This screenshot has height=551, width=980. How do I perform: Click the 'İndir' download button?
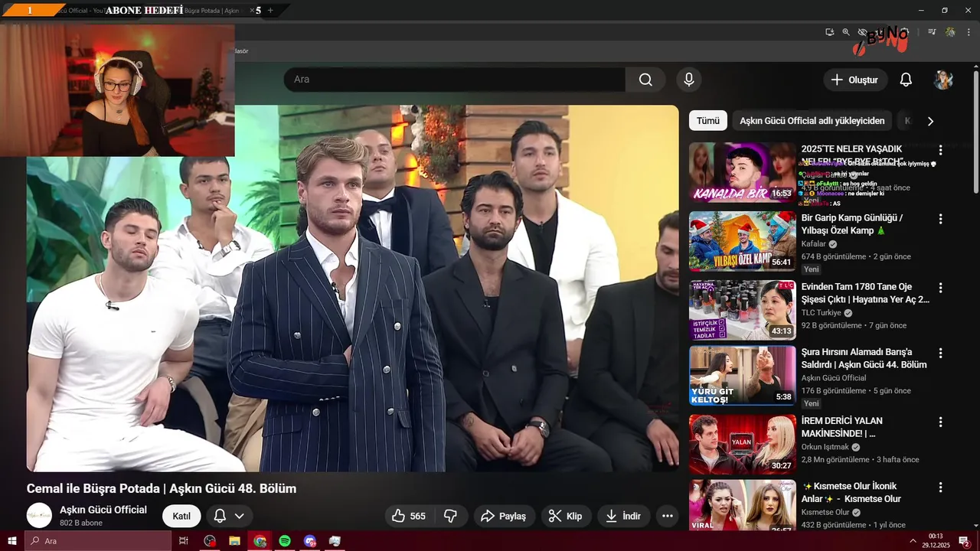click(623, 516)
